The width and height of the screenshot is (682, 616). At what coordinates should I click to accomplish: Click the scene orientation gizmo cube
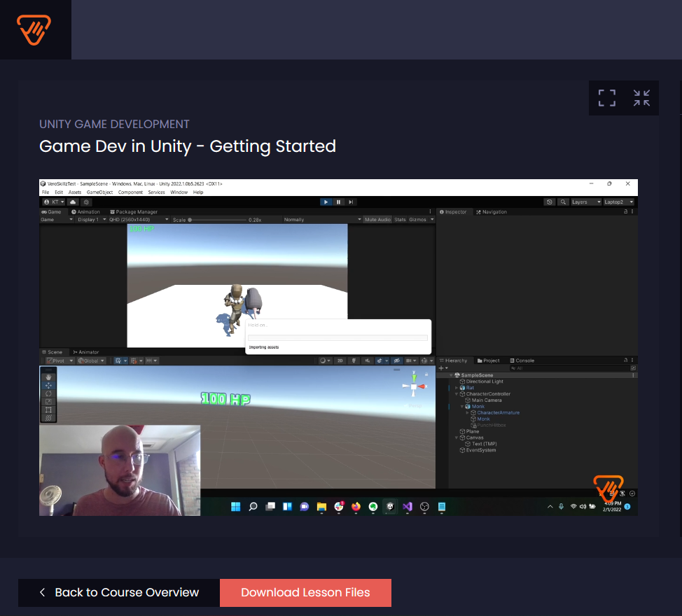tap(414, 386)
